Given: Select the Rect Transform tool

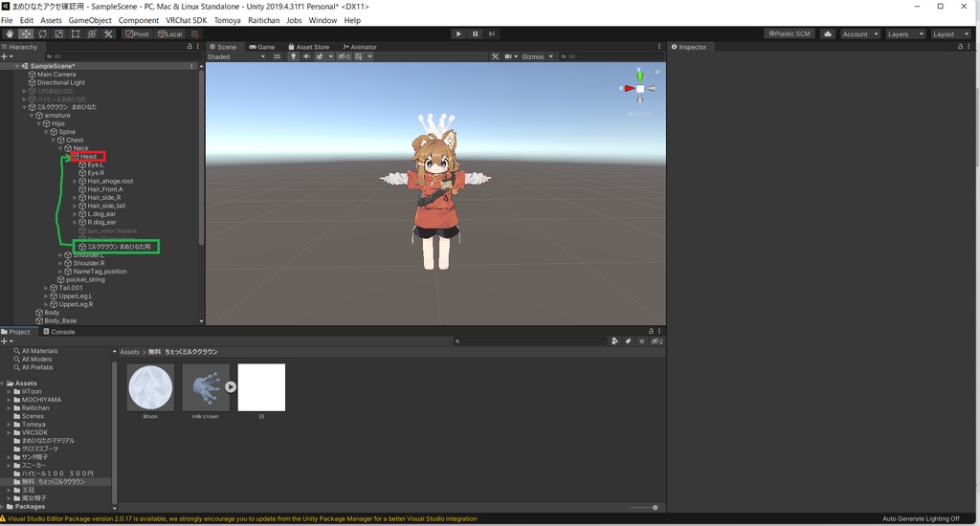Looking at the screenshot, I should click(75, 33).
